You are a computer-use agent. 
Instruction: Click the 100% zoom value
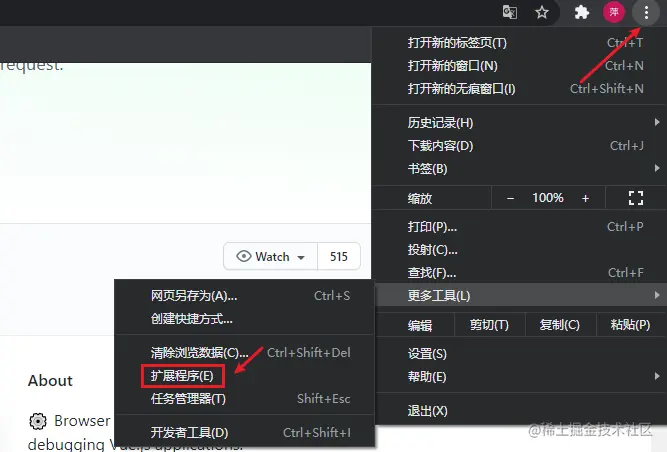(548, 198)
